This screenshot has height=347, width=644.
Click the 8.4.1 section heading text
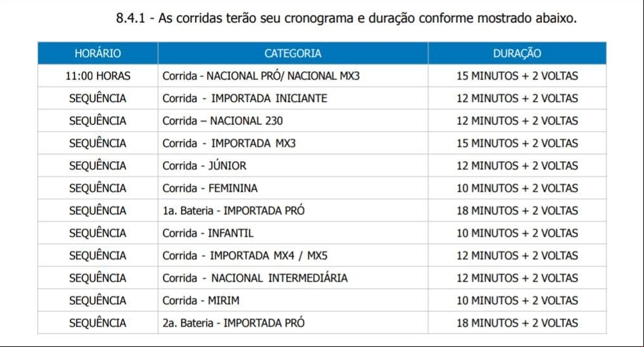[x=346, y=19]
